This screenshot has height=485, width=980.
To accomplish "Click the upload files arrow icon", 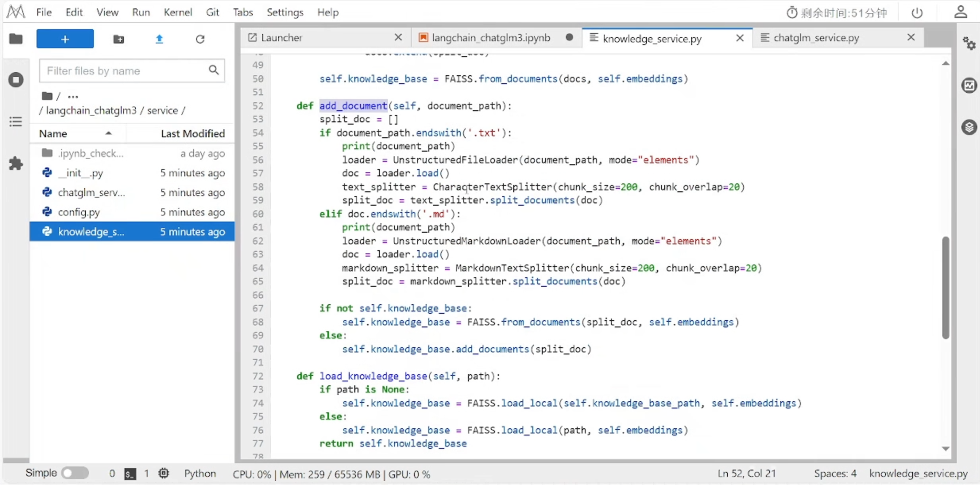I will coord(159,39).
